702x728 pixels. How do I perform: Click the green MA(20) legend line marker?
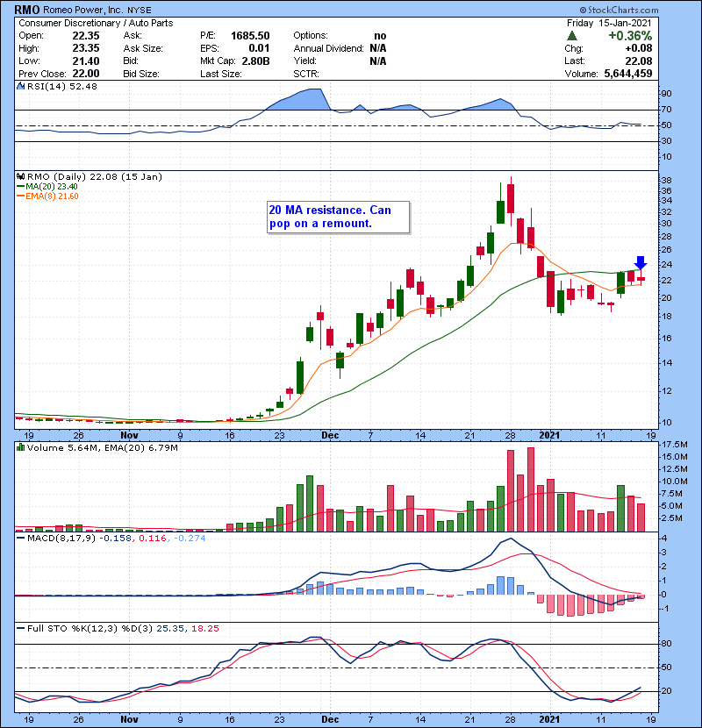coord(20,187)
